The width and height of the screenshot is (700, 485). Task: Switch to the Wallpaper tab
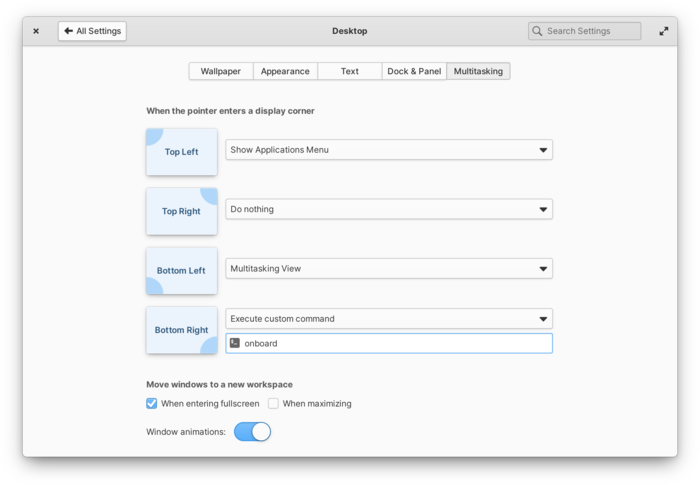(x=221, y=71)
